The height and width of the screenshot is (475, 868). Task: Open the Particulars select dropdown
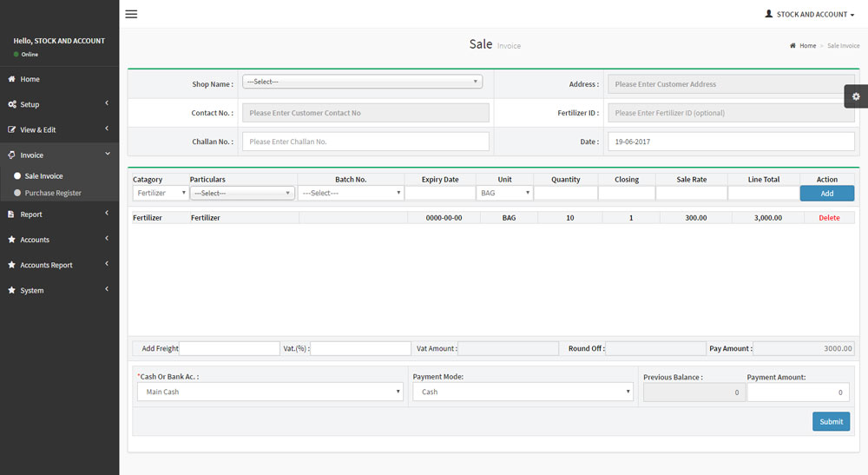(x=242, y=193)
